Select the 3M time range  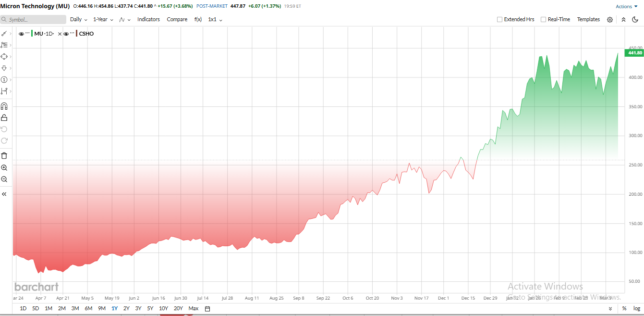(75, 308)
